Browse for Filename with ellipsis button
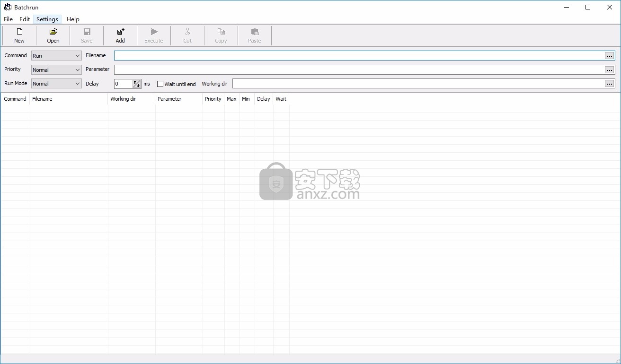The width and height of the screenshot is (621, 364). click(609, 56)
